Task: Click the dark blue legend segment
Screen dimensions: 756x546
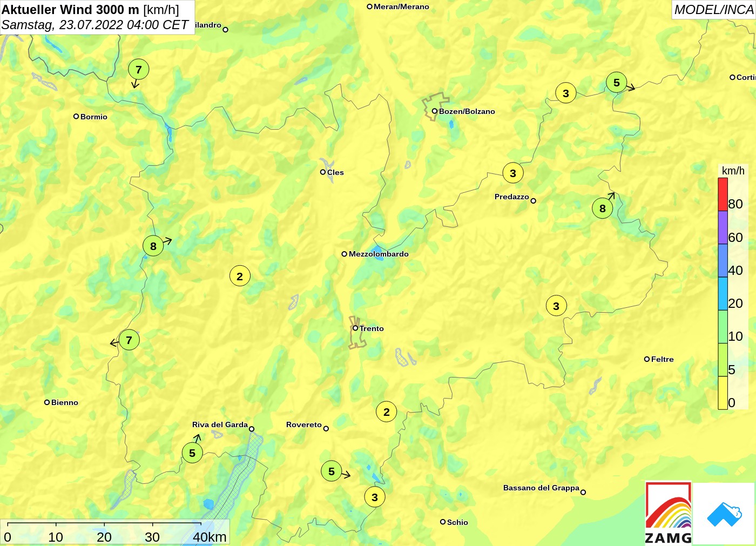Action: (723, 261)
